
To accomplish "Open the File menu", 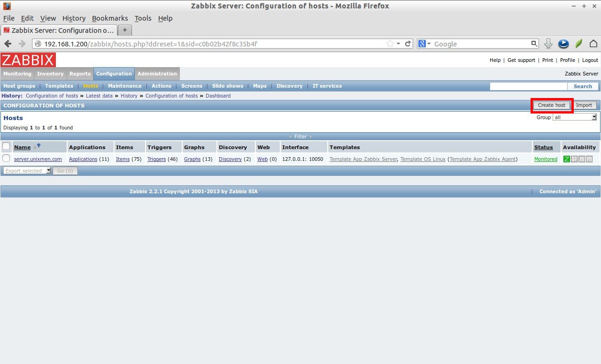I will pos(9,18).
